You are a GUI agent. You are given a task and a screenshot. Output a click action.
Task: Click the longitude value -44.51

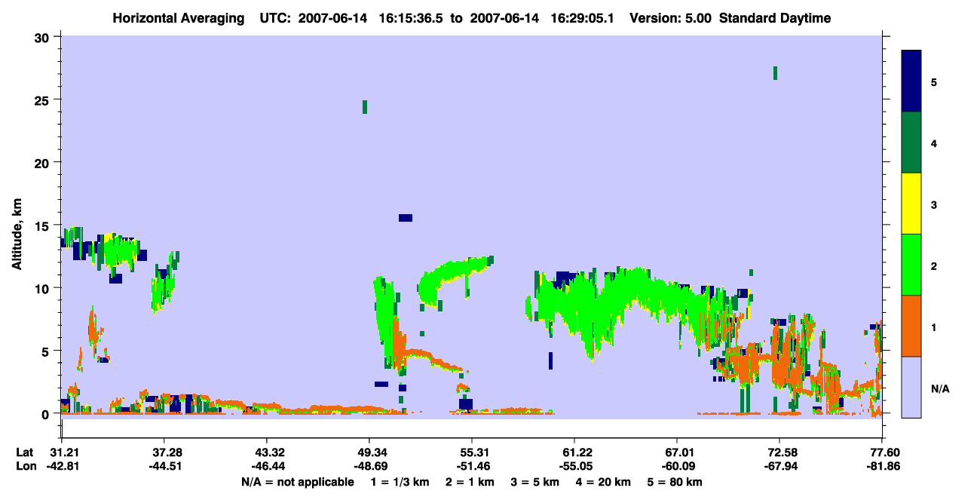164,465
